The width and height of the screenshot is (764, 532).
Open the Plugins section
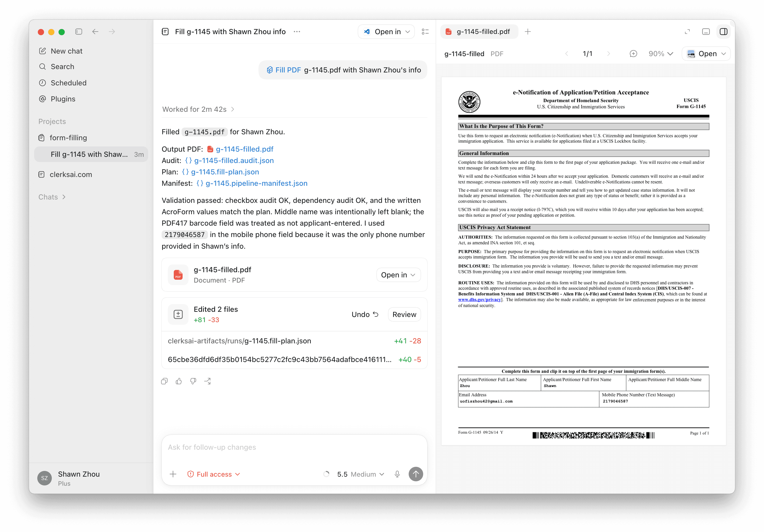point(57,99)
